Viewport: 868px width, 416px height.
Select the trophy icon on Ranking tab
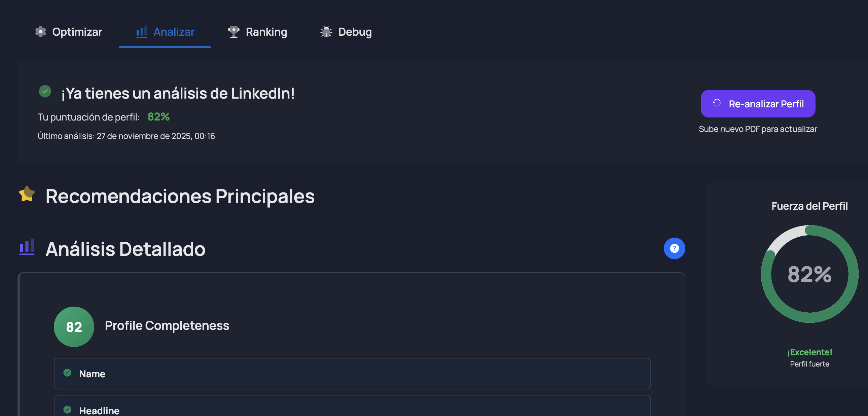tap(233, 32)
